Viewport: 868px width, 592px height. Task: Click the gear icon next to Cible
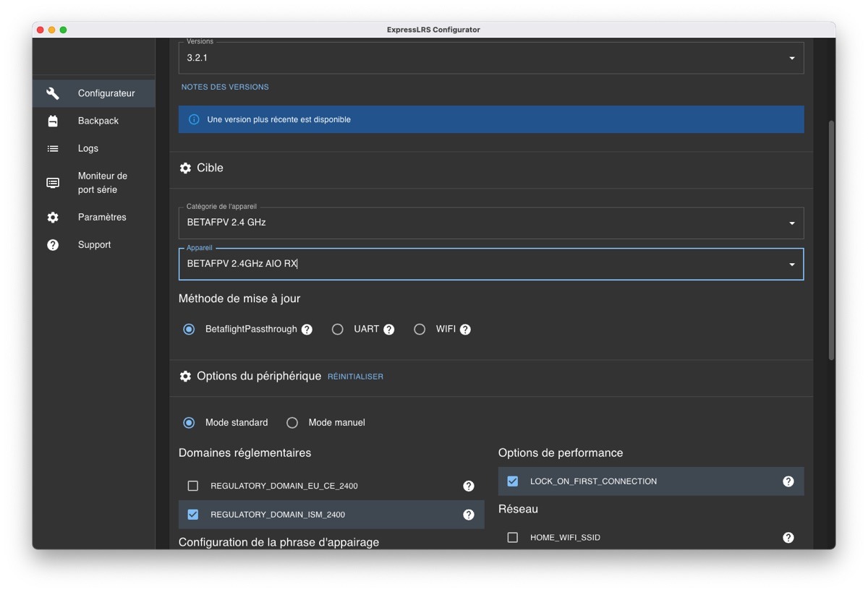pos(185,168)
